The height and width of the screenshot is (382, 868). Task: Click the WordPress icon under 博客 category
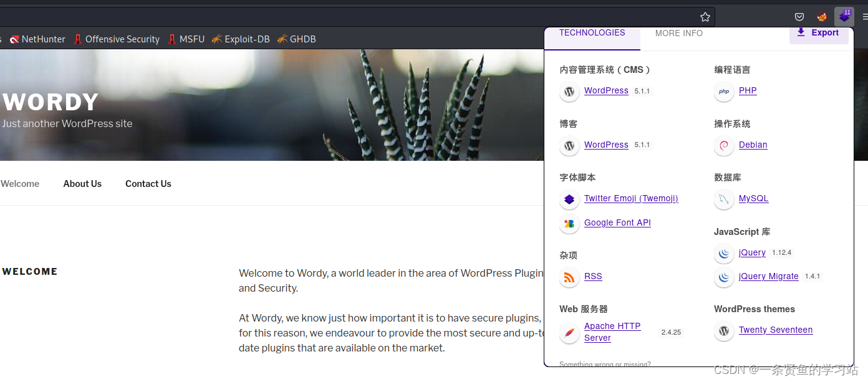(x=569, y=146)
